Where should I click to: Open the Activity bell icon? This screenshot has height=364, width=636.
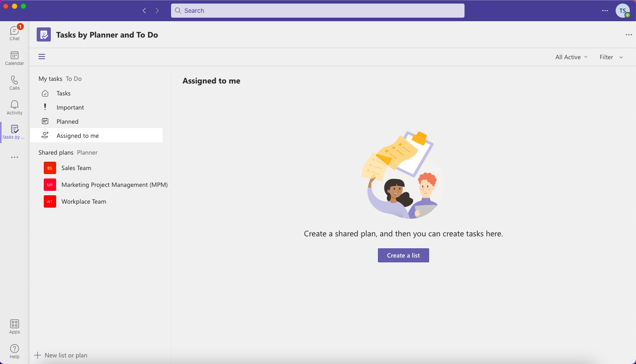click(x=15, y=107)
